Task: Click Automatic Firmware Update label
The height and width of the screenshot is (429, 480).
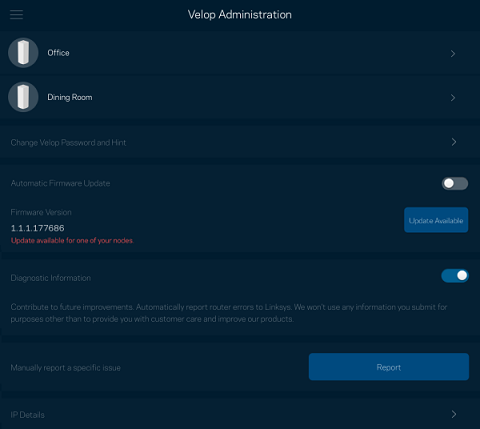Action: coord(60,183)
